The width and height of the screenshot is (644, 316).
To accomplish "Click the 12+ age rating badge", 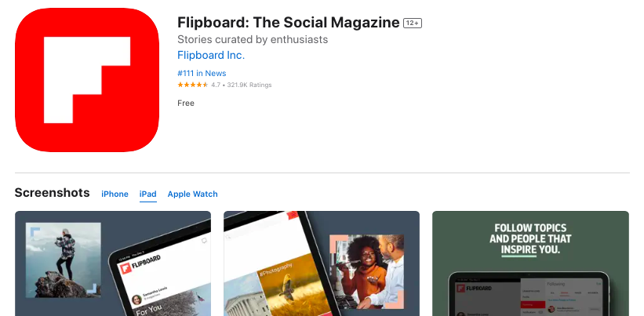I will (x=413, y=24).
